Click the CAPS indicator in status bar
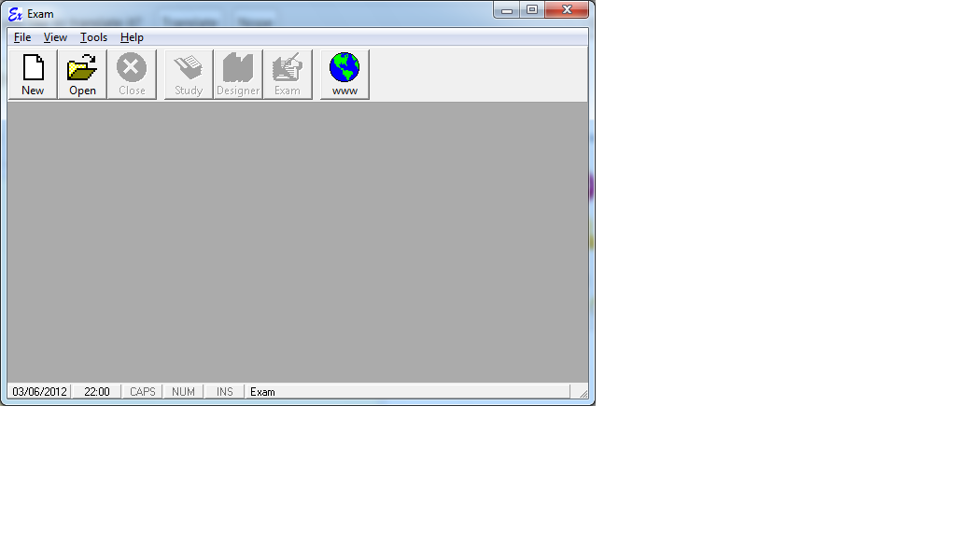This screenshot has height=560, width=956. 143,392
